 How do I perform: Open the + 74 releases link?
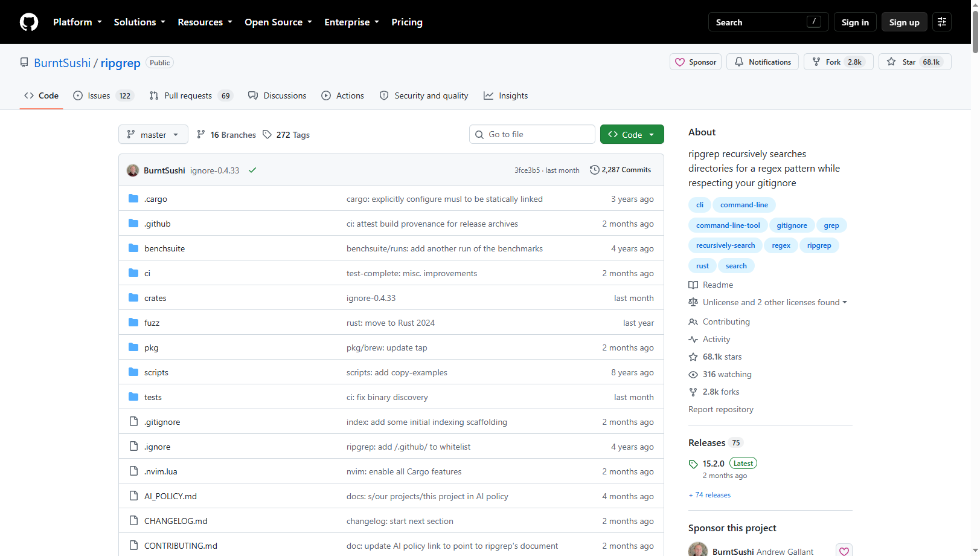pyautogui.click(x=709, y=495)
